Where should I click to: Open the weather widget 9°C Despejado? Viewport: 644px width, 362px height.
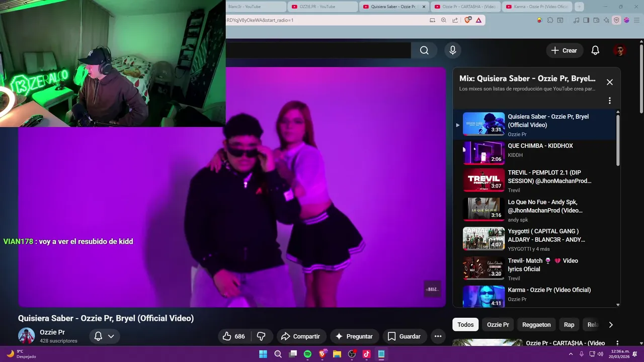[21, 354]
